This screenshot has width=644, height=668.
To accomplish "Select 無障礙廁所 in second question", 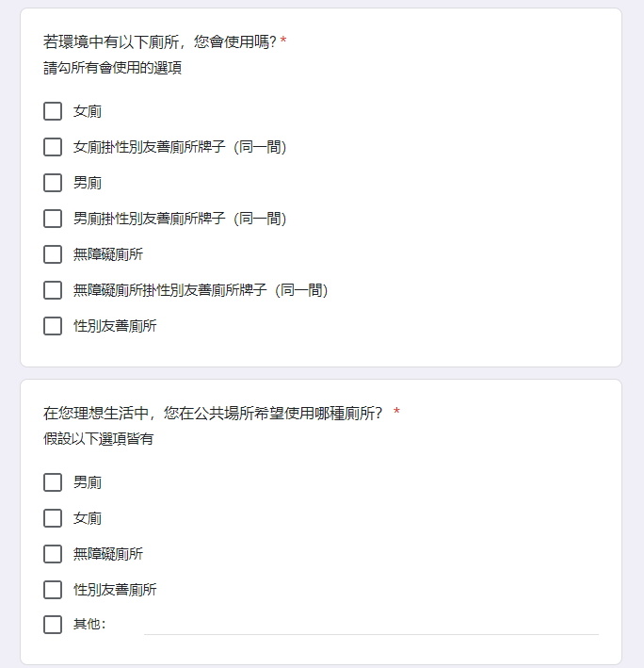I will (x=53, y=554).
